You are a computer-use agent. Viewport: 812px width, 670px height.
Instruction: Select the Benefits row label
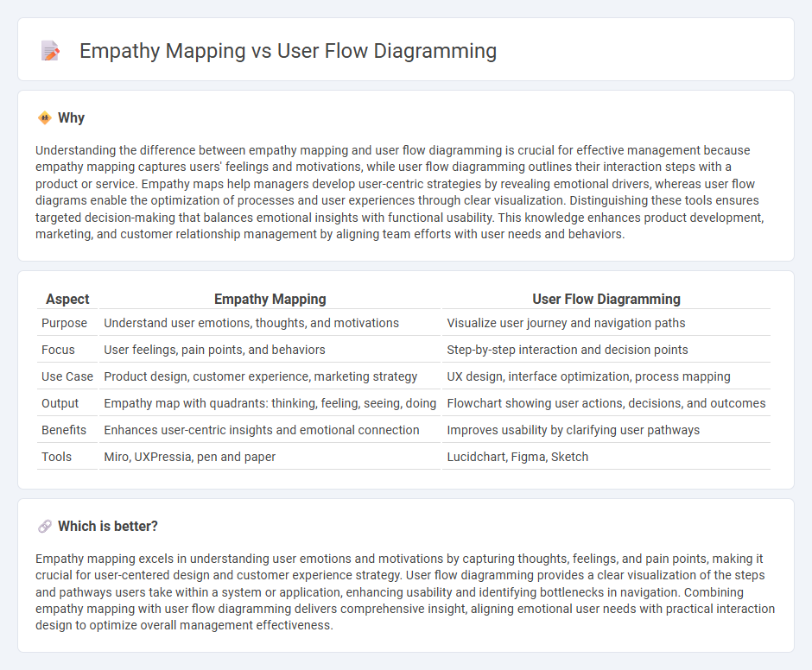(x=64, y=430)
